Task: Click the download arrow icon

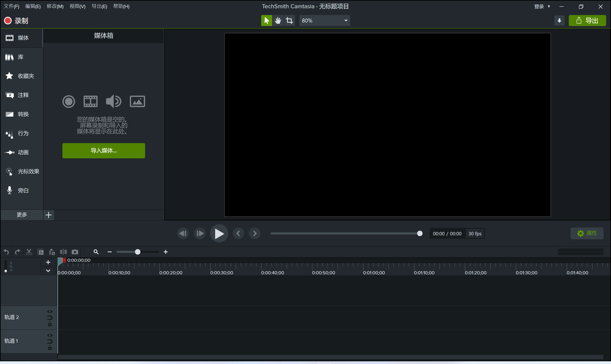Action: click(x=559, y=21)
